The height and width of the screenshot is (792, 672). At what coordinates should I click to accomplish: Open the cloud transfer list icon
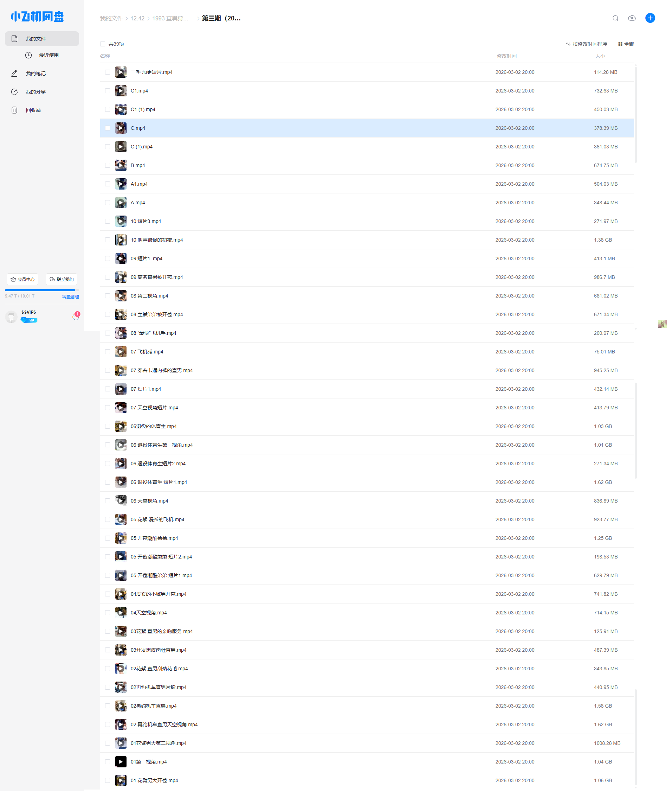632,18
